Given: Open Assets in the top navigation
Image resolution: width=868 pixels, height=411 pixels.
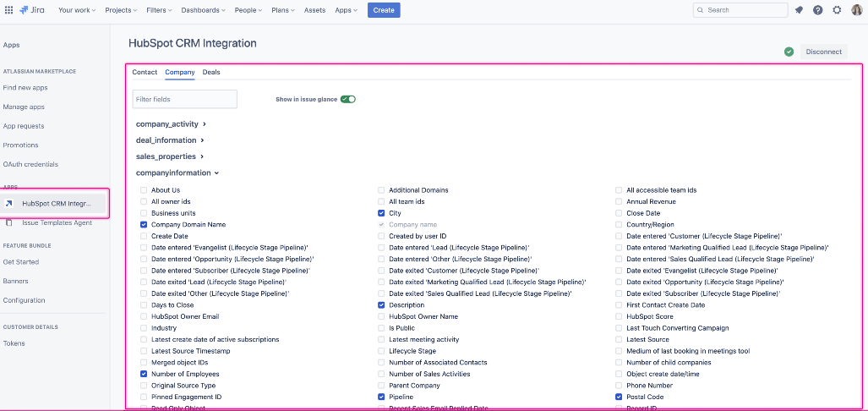Looking at the screenshot, I should point(315,10).
